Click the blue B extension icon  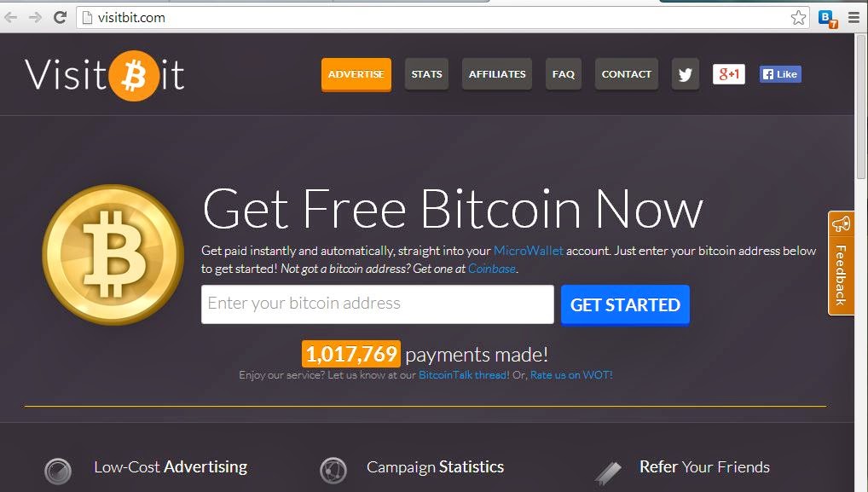coord(828,19)
